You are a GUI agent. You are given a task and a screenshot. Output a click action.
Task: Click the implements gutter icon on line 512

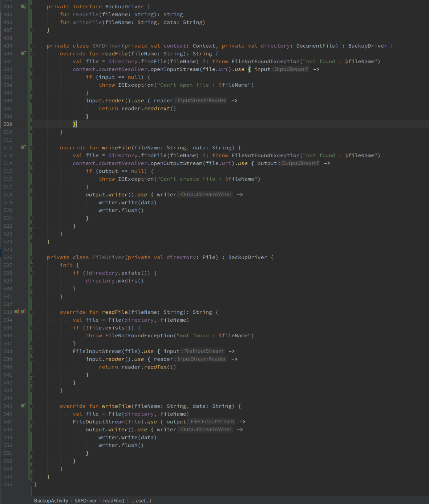[23, 147]
